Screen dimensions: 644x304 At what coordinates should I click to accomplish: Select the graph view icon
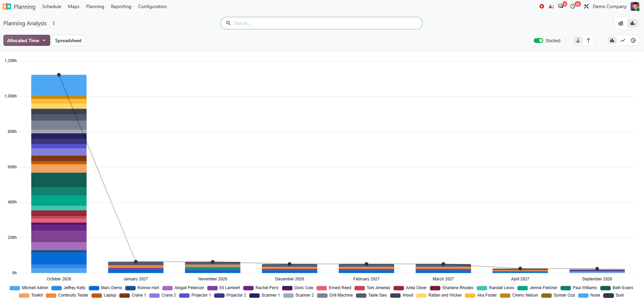click(633, 23)
